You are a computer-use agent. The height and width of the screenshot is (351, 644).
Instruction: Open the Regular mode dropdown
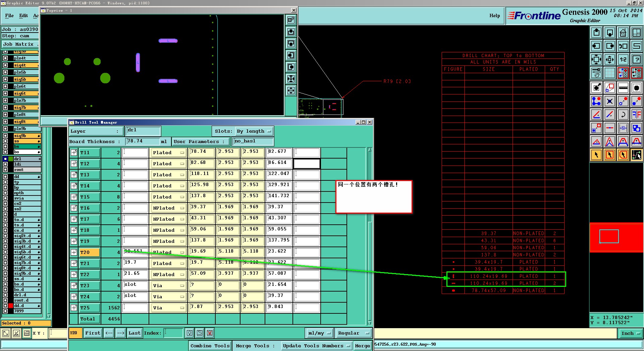(x=353, y=333)
